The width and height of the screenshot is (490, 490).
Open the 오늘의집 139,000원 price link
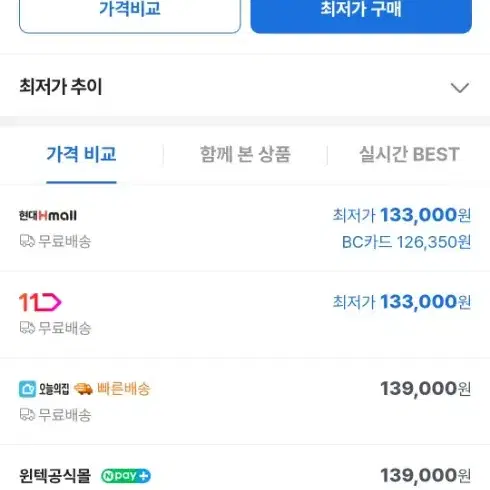(x=425, y=389)
